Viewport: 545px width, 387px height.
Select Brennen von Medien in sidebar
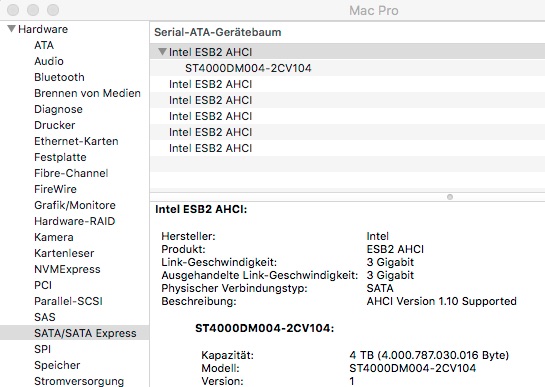tap(87, 93)
